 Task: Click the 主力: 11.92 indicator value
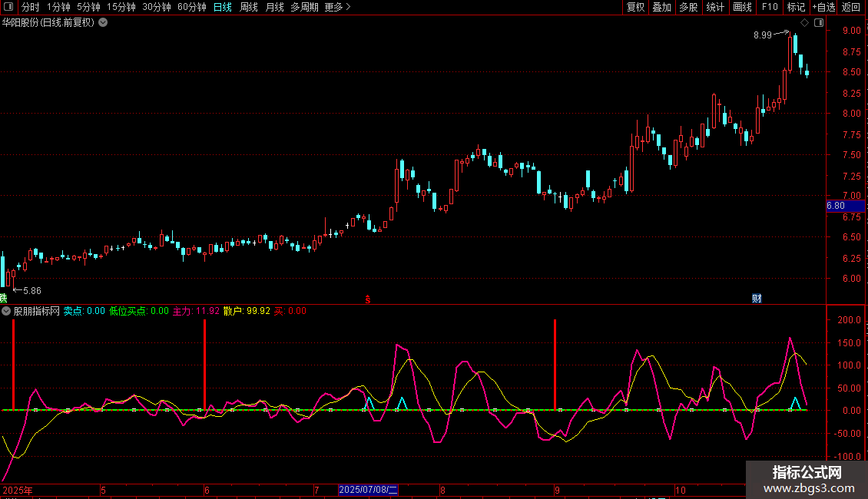[196, 311]
